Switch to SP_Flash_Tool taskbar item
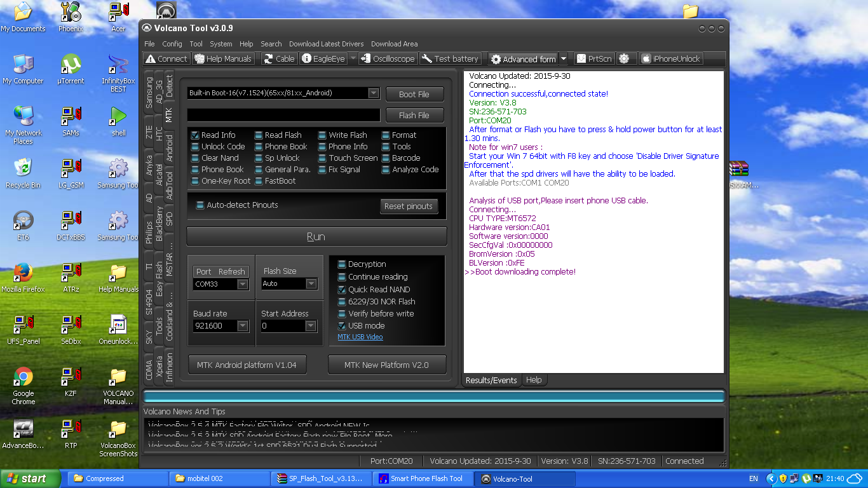Screen dimensions: 868x488 pyautogui.click(x=322, y=478)
